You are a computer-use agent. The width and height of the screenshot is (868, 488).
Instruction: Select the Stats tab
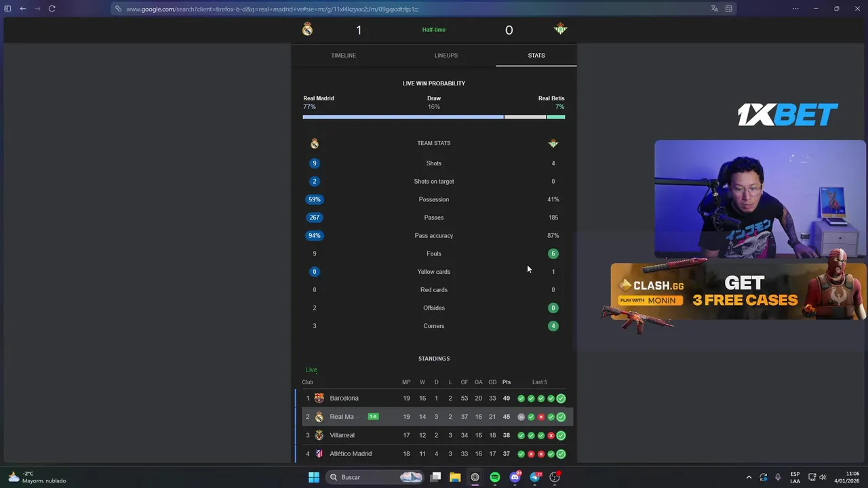[x=536, y=56]
